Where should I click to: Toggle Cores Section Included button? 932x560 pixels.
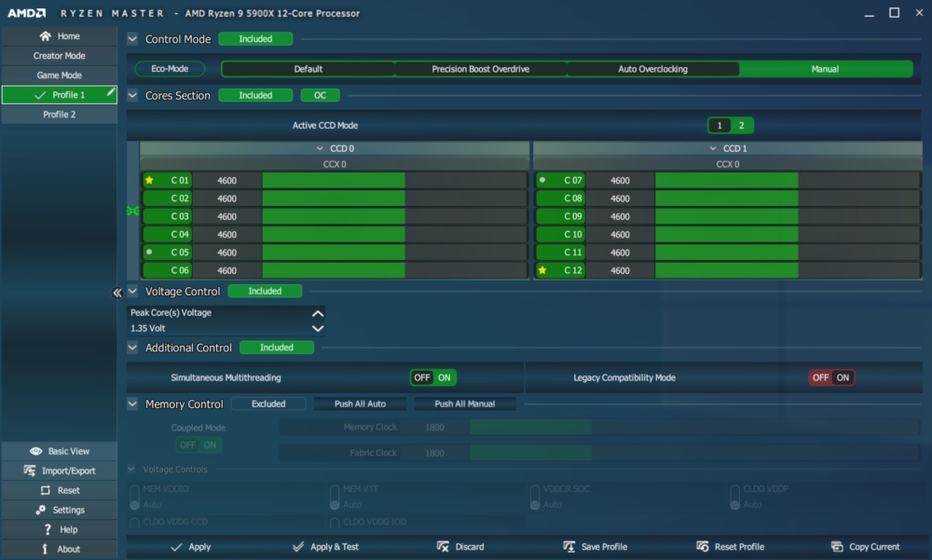(x=255, y=95)
